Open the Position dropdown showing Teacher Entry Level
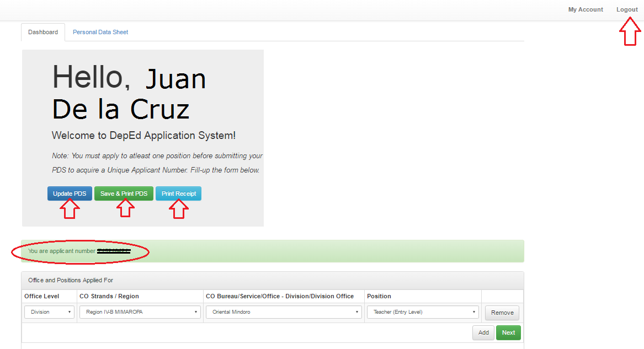The width and height of the screenshot is (644, 349). coord(422,312)
